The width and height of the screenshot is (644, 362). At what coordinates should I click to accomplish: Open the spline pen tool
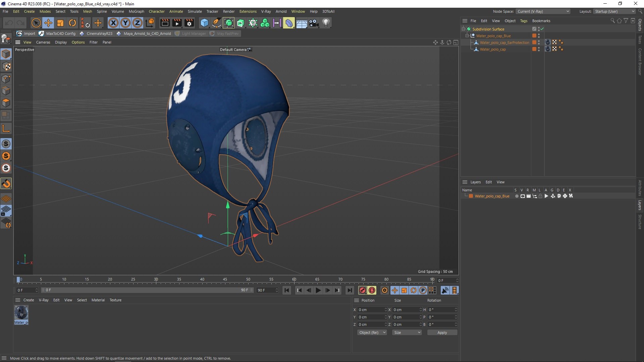[x=217, y=23]
